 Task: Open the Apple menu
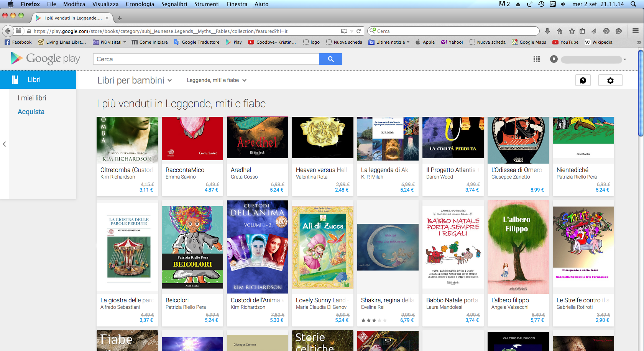click(x=10, y=4)
